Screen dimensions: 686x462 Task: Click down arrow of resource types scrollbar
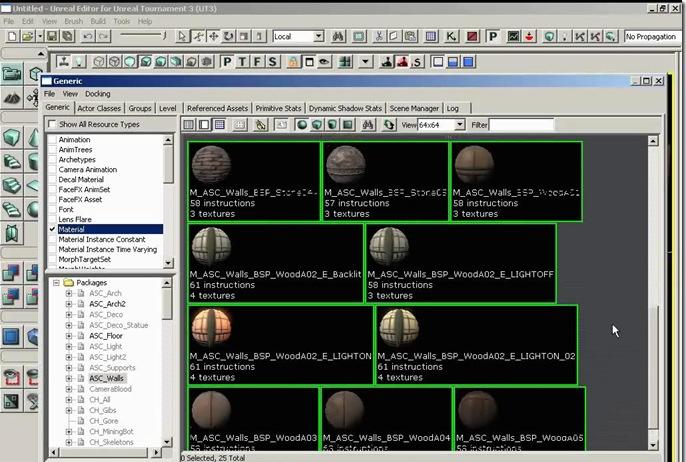[168, 263]
